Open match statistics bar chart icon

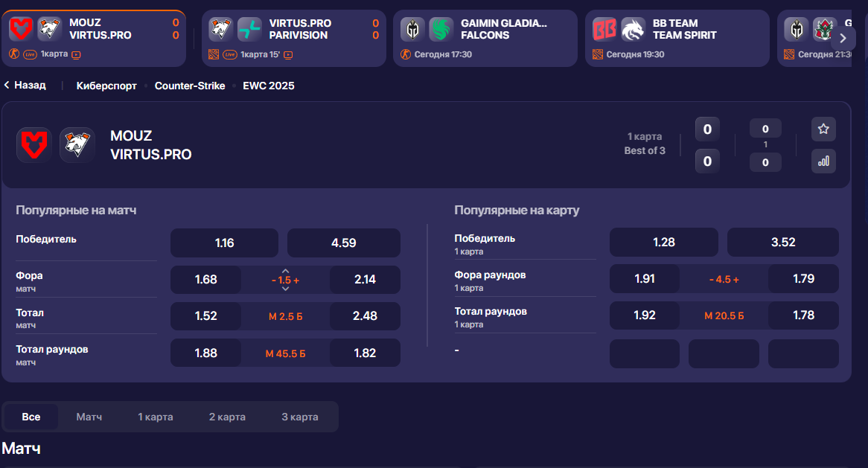click(x=823, y=161)
